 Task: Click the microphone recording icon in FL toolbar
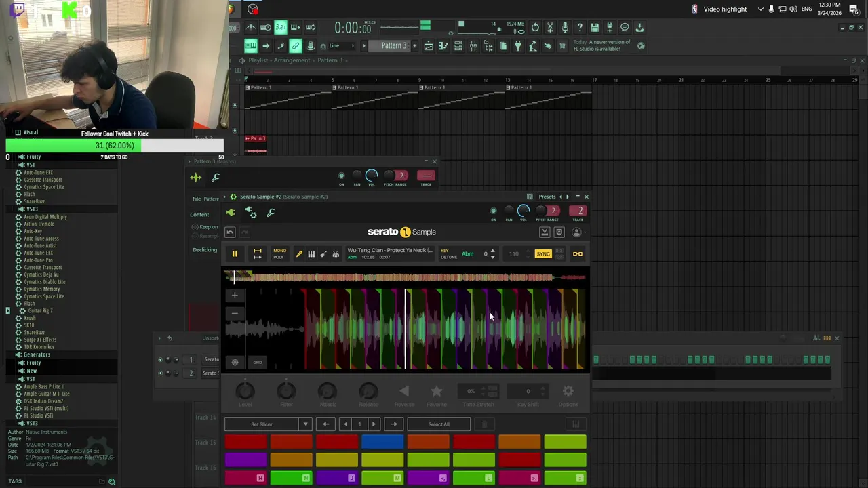pyautogui.click(x=565, y=28)
